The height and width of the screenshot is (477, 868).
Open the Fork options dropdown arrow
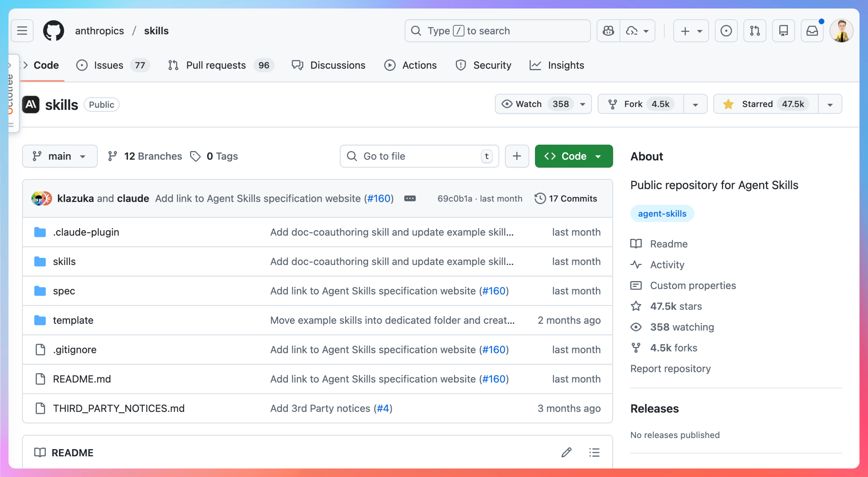(x=695, y=104)
